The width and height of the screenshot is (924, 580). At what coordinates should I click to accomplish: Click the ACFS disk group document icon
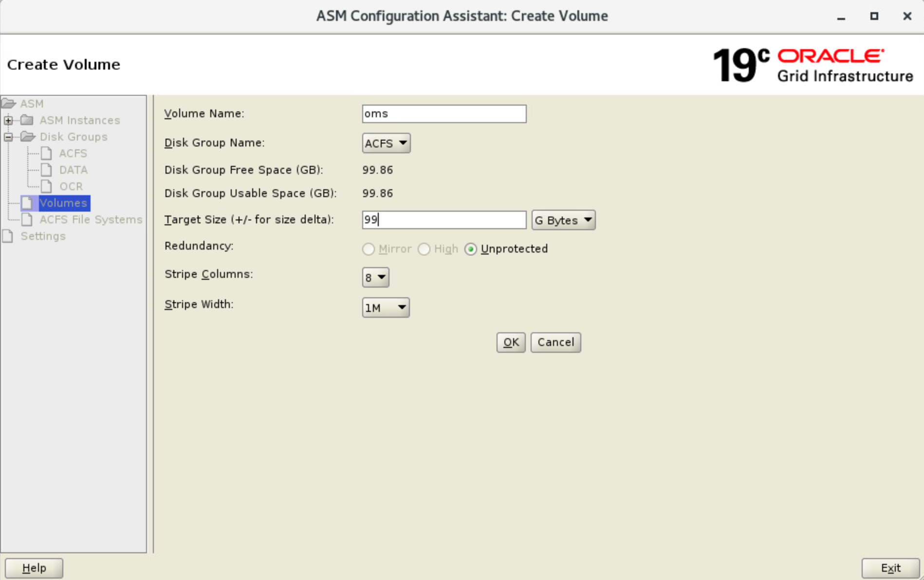46,153
